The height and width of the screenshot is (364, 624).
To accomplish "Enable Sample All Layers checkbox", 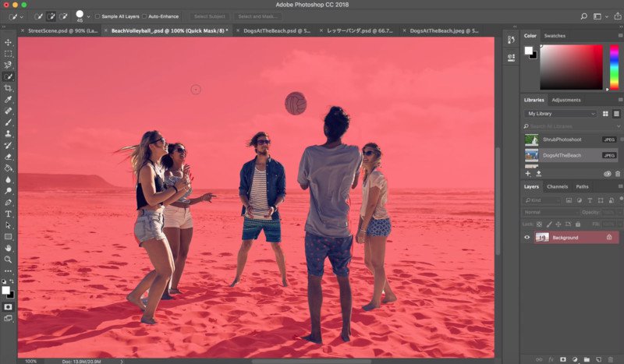I will click(x=97, y=16).
